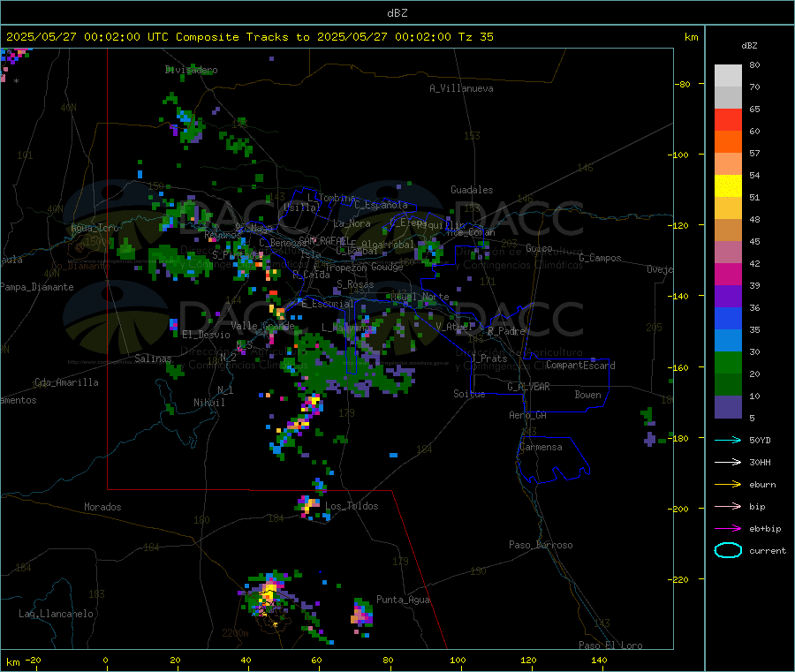The height and width of the screenshot is (672, 795).
Task: Pick the light gray 70-80 dBZ swatch
Action: tap(728, 76)
